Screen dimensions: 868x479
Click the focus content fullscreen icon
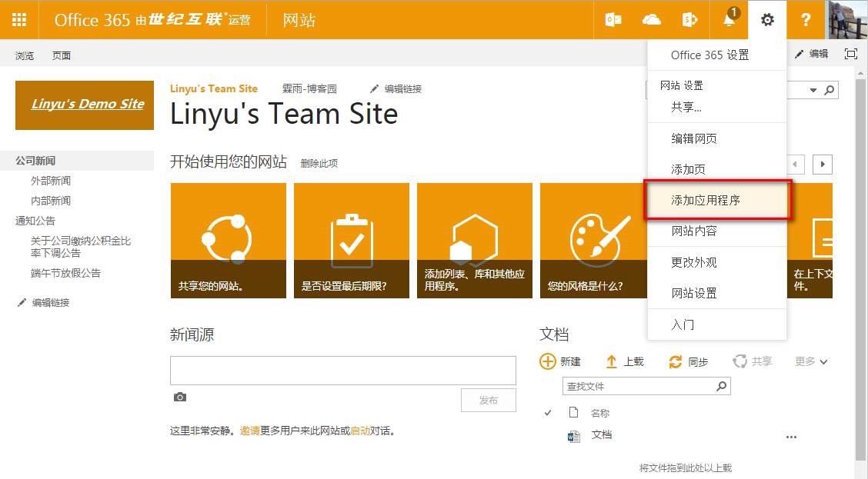850,54
